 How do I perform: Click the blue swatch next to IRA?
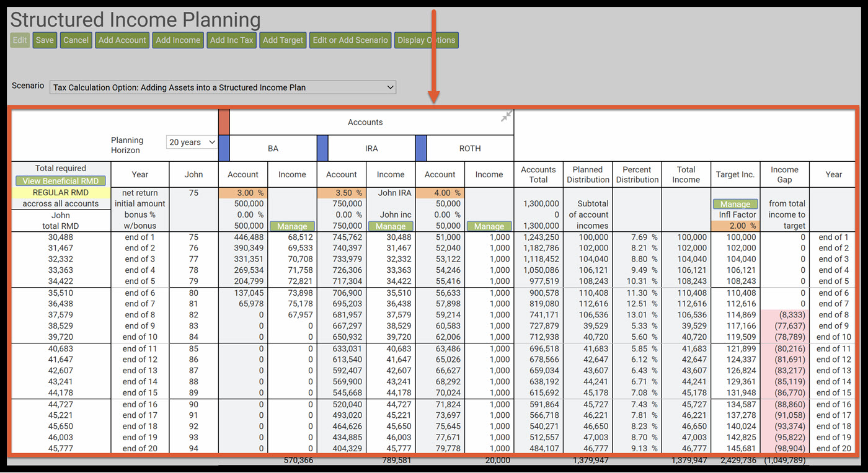pos(322,148)
